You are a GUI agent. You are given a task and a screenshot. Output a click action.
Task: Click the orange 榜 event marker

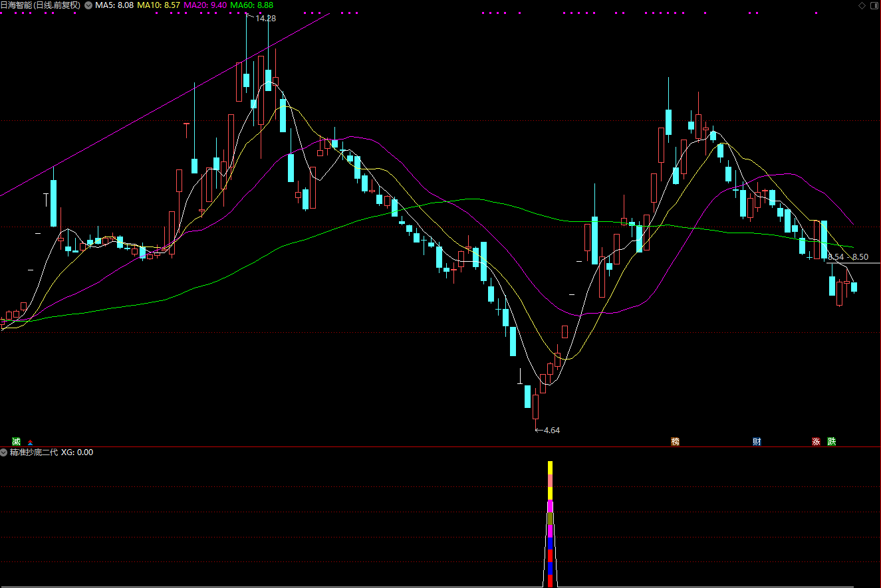click(676, 442)
